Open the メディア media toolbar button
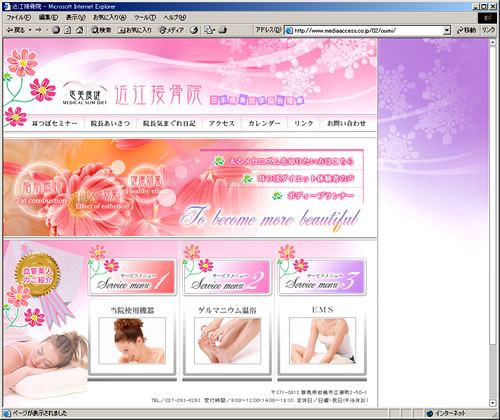Screen dimensions: 500x420 [x=172, y=30]
